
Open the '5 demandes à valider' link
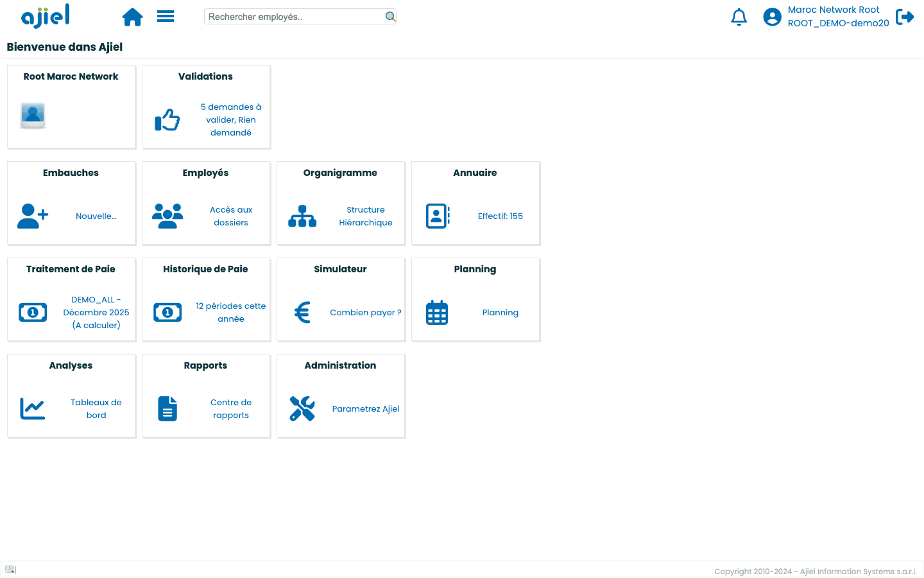231,120
